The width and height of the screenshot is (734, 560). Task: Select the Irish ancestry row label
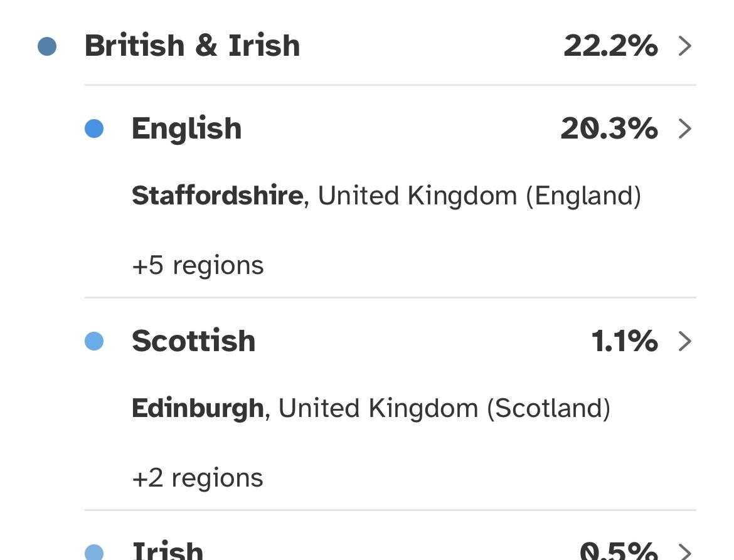click(x=168, y=551)
